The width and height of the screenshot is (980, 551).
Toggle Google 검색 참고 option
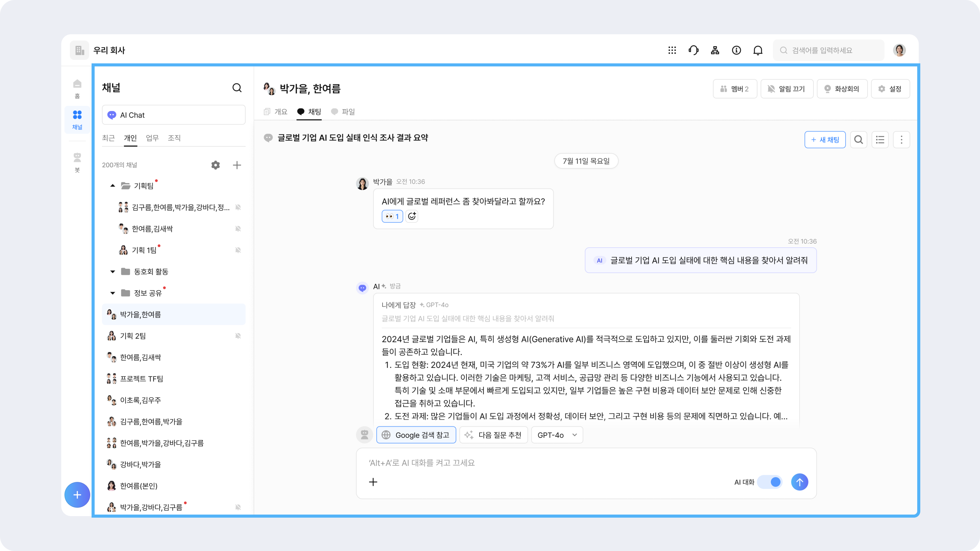[x=416, y=435]
